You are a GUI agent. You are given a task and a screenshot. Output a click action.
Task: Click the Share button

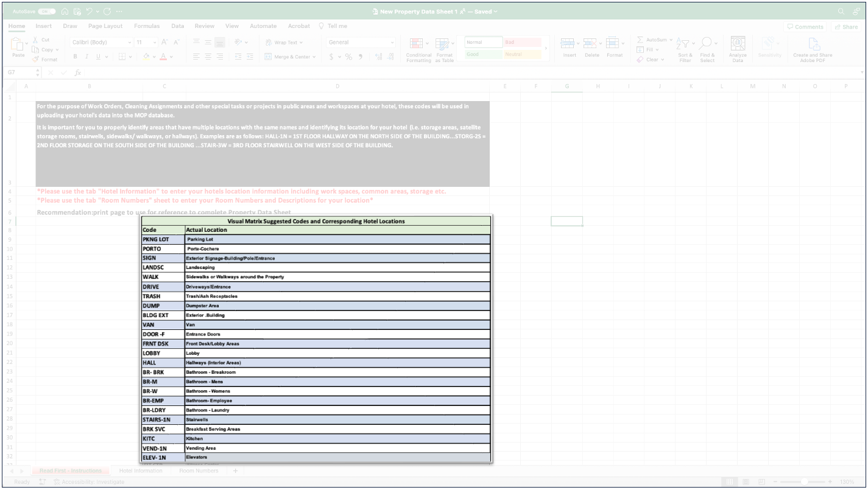tap(846, 27)
